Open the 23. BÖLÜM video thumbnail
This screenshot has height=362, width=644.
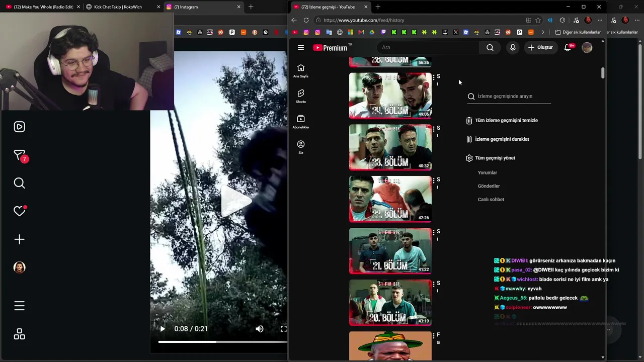click(x=390, y=148)
